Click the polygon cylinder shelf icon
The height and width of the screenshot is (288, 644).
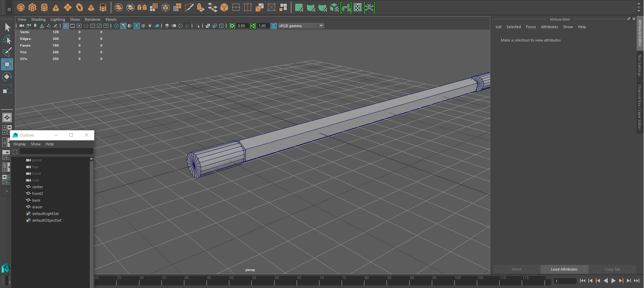pos(44,7)
